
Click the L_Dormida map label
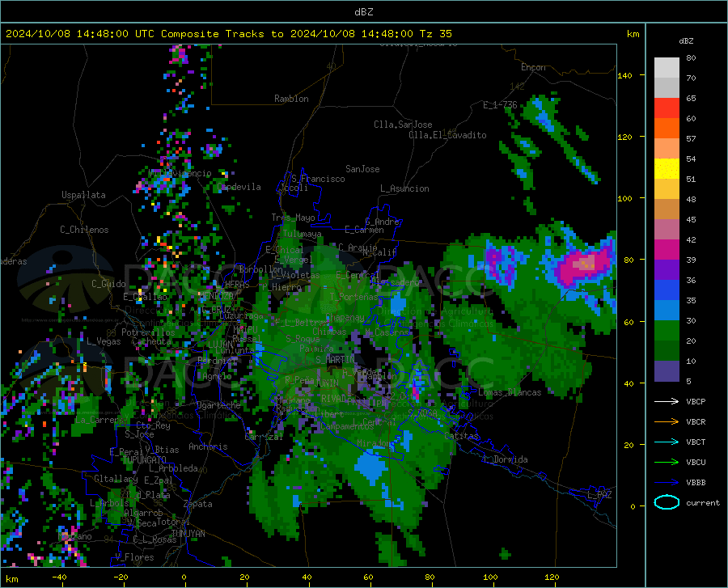point(506,459)
